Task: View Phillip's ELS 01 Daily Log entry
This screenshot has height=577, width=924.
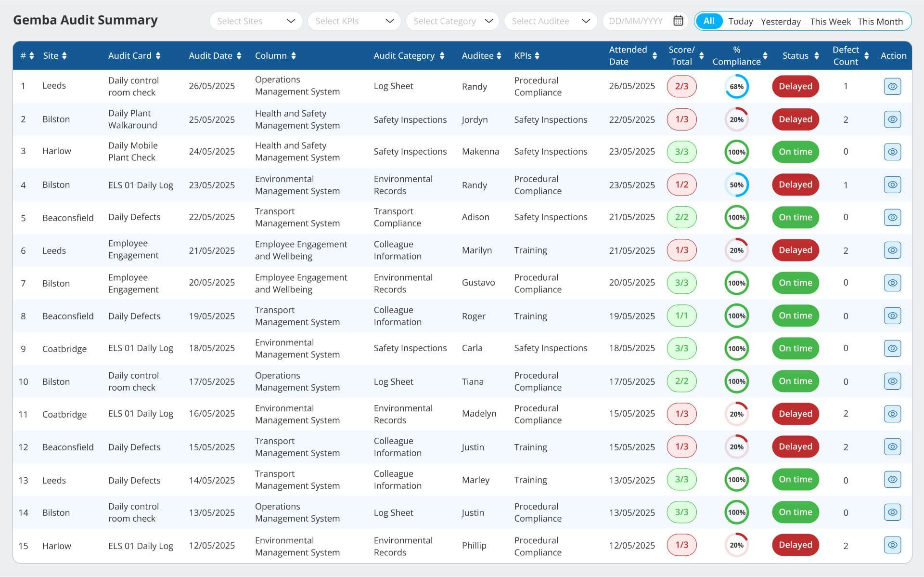Action: click(893, 545)
